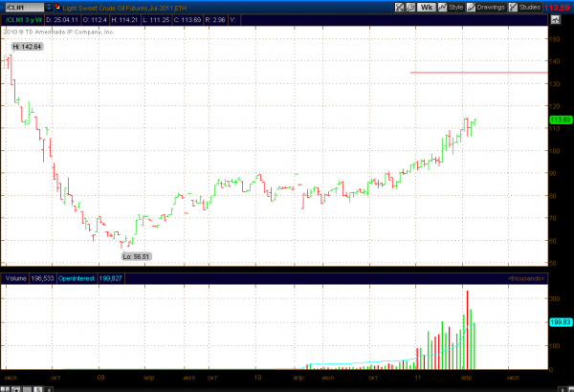Click the D: 25.04.11 date readout
The height and width of the screenshot is (392, 574).
pos(62,20)
